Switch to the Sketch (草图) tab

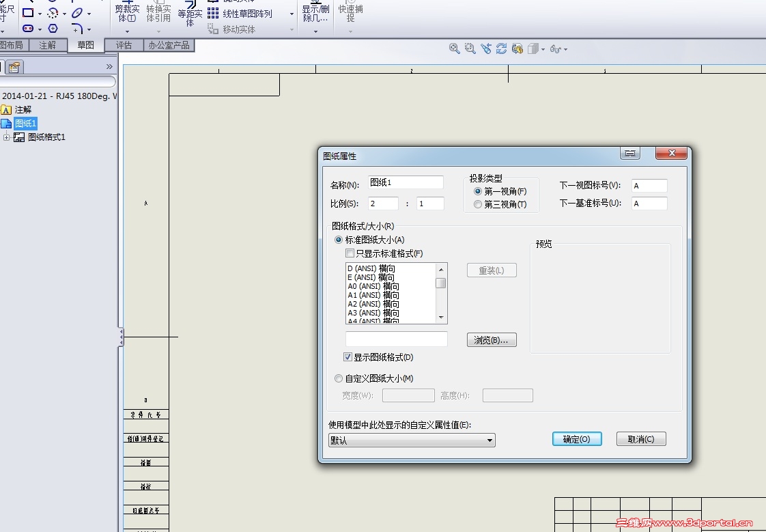(x=85, y=45)
